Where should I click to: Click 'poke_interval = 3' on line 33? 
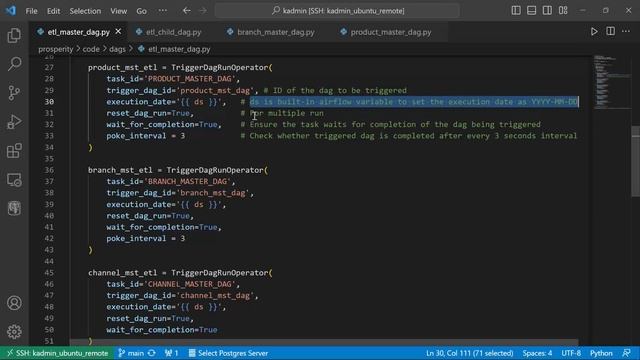click(x=146, y=136)
